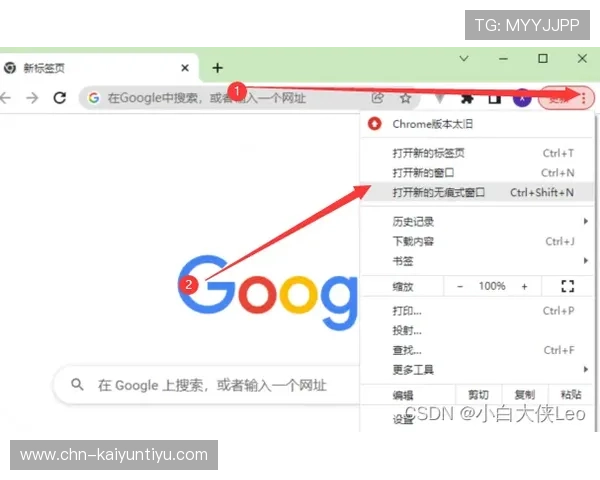Open a new tab with plus button
Viewport: 600px width, 480px height.
(217, 68)
